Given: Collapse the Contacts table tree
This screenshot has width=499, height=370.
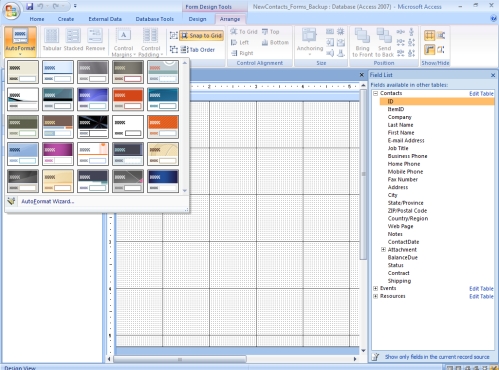Looking at the screenshot, I should [x=375, y=93].
